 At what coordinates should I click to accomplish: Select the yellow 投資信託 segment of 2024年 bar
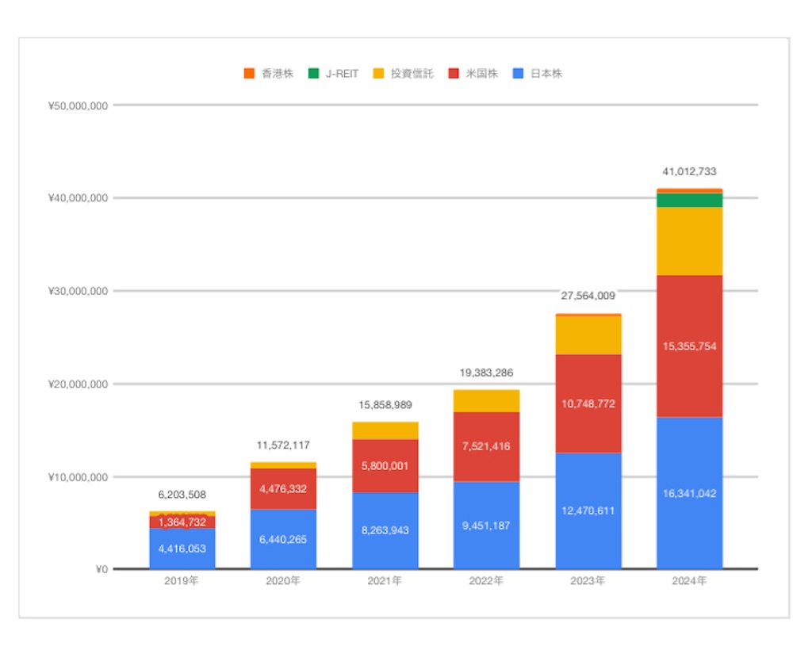pos(689,241)
